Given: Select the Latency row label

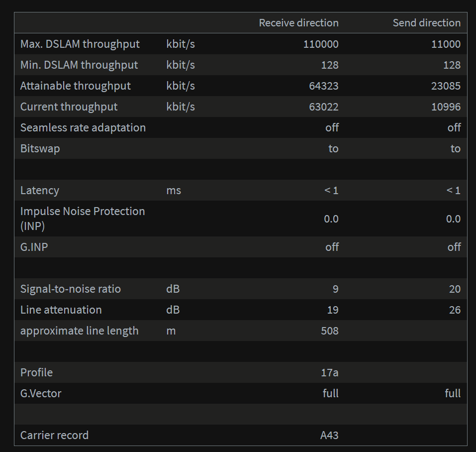Looking at the screenshot, I should click(x=40, y=190).
